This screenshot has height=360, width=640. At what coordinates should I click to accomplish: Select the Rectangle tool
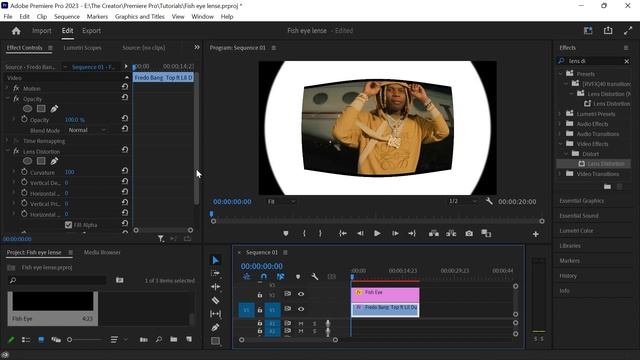coord(216,341)
